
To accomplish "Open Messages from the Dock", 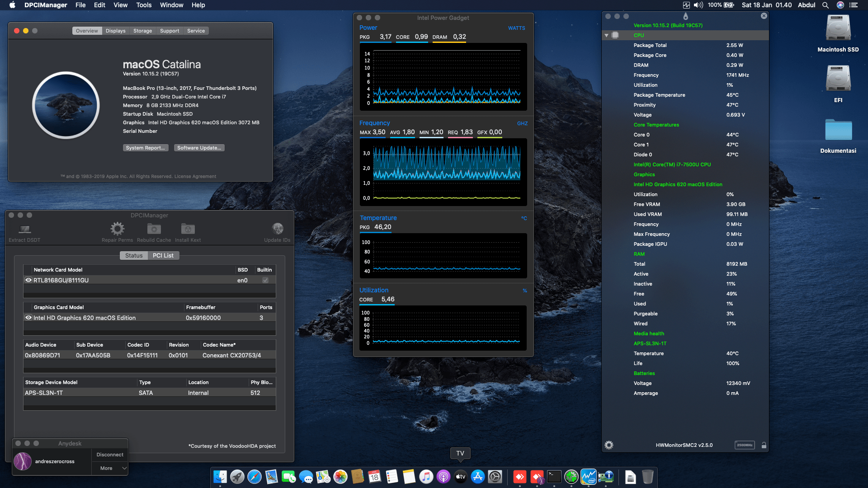I will [306, 477].
